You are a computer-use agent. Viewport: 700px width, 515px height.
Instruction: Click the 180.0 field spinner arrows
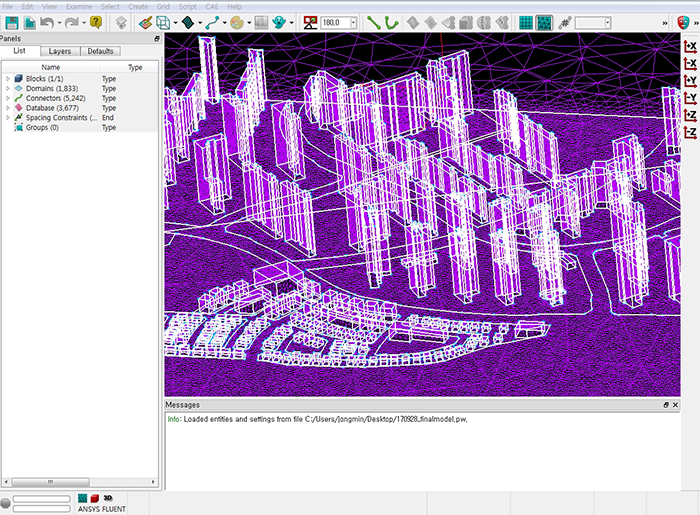pos(354,23)
